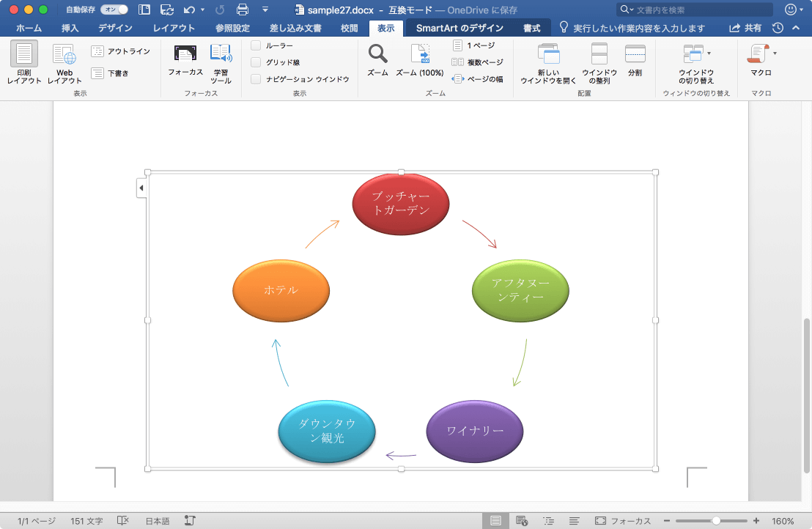The image size is (812, 529).
Task: Click the zoom in plus button
Action: tap(756, 521)
